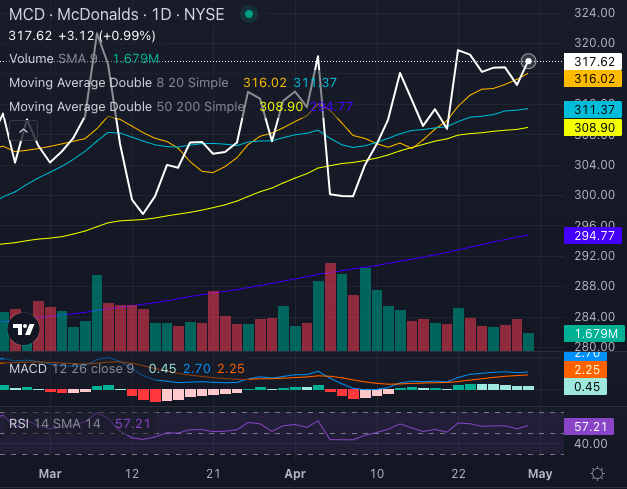Image resolution: width=627 pixels, height=489 pixels.
Task: Click the May date on time axis
Action: [540, 474]
